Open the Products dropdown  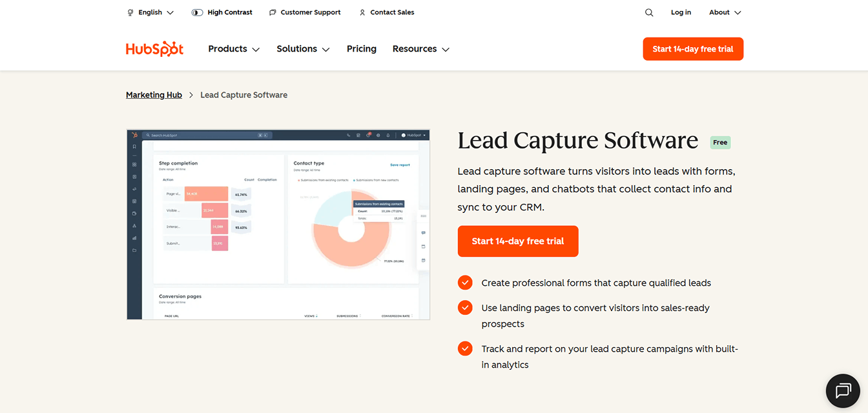[x=233, y=48]
